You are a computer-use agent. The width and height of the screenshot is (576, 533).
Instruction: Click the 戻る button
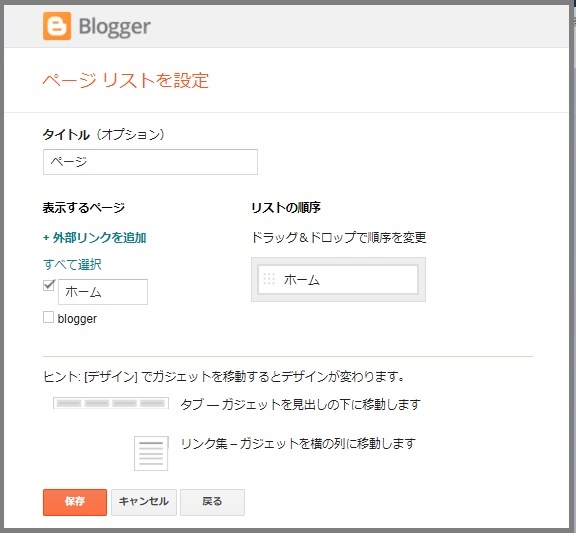click(x=212, y=502)
